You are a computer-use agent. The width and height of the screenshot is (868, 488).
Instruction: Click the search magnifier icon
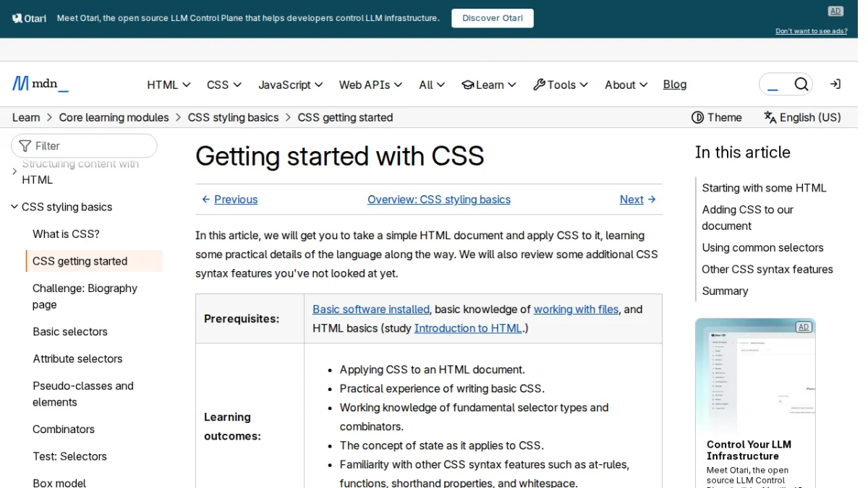tap(801, 85)
